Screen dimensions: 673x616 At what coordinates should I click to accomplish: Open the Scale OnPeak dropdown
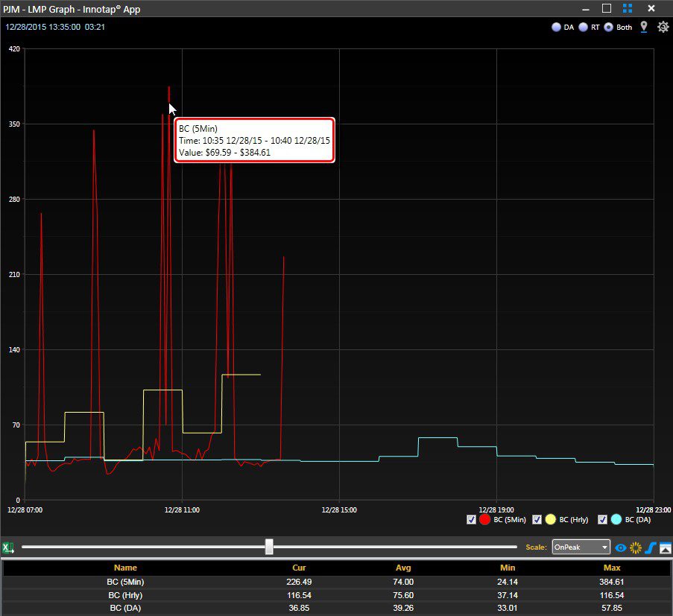(x=581, y=547)
